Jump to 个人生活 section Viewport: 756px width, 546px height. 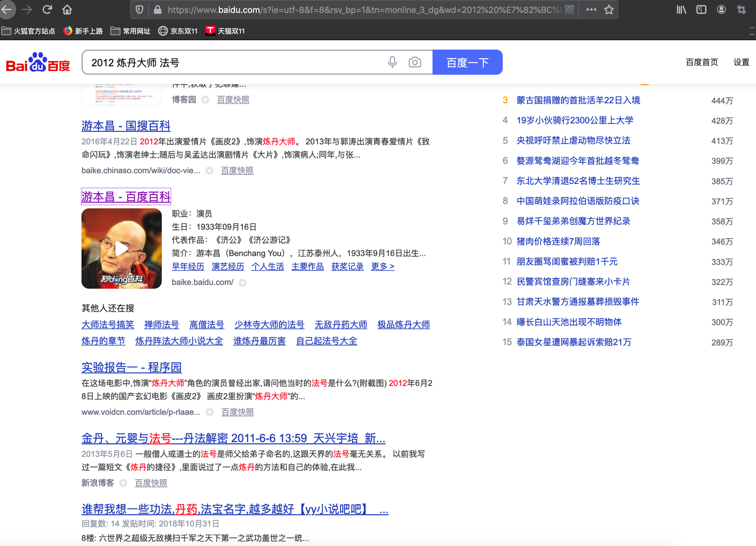pos(268,266)
